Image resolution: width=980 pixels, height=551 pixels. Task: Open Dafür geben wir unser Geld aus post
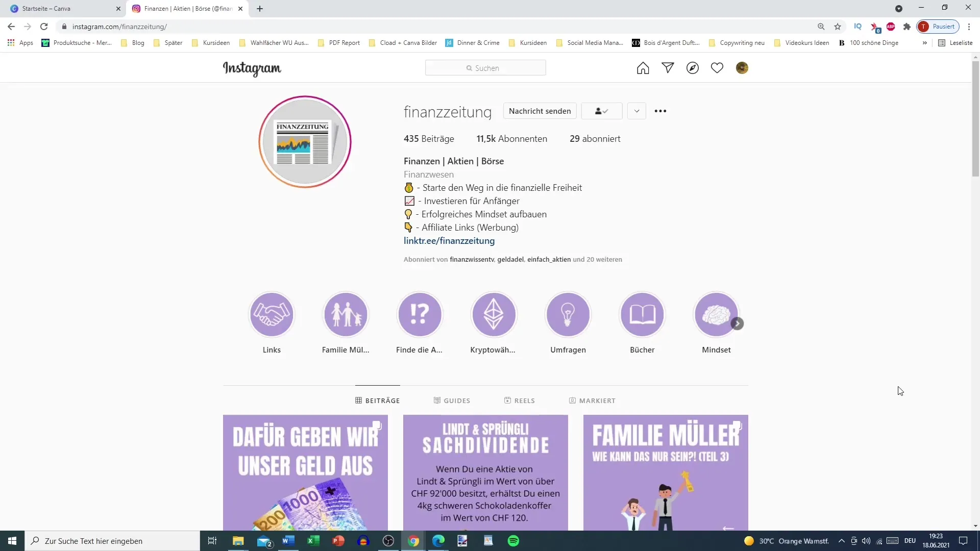[305, 472]
